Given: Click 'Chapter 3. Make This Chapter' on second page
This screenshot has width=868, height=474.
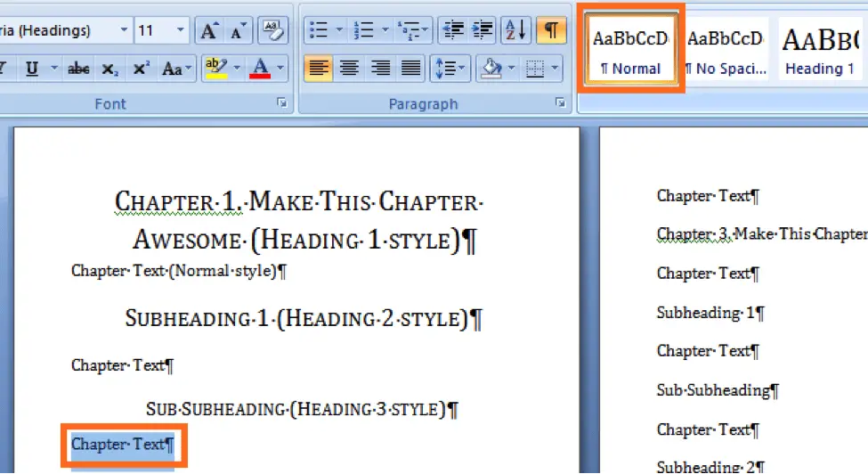Looking at the screenshot, I should tap(762, 234).
